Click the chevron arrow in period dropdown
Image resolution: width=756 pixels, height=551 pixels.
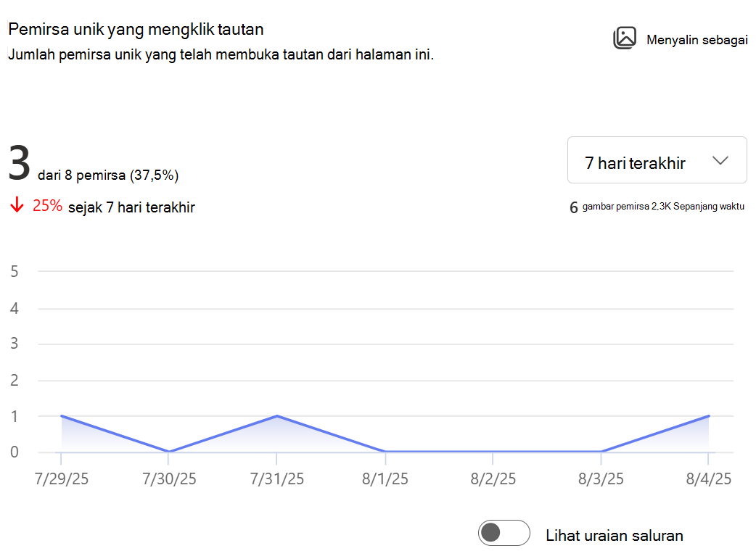tap(720, 161)
